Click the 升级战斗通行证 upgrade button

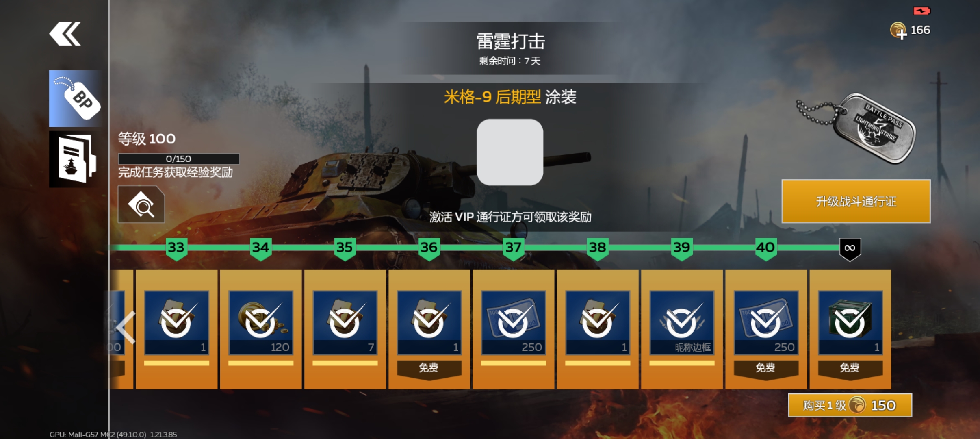click(856, 201)
